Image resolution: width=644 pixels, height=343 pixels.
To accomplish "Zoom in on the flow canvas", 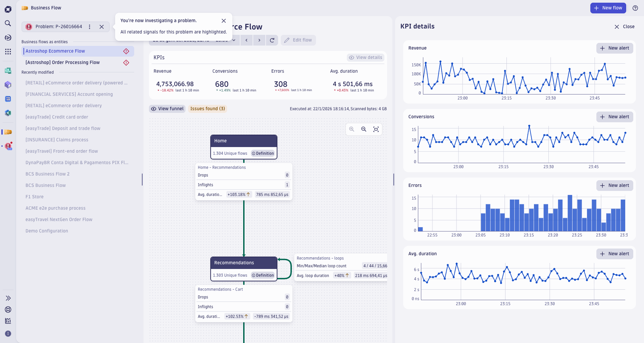I will point(352,129).
